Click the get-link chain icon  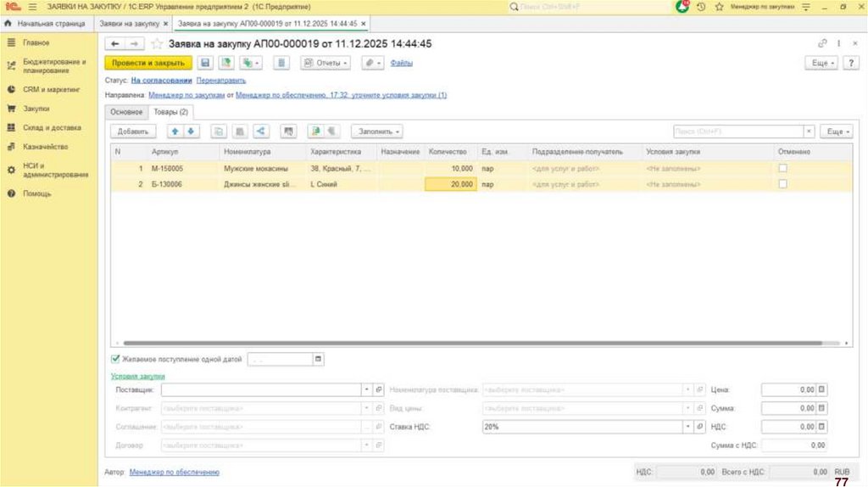click(x=822, y=43)
